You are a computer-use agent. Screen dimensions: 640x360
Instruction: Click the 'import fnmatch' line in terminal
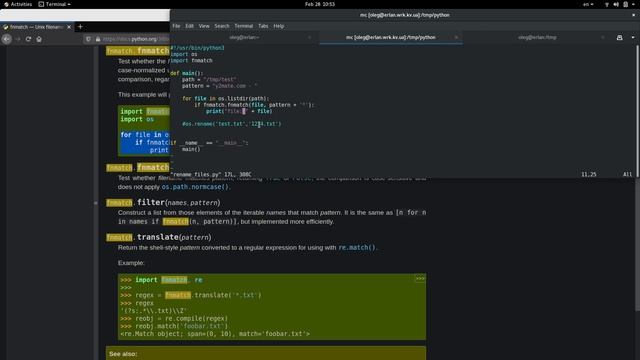click(x=191, y=60)
